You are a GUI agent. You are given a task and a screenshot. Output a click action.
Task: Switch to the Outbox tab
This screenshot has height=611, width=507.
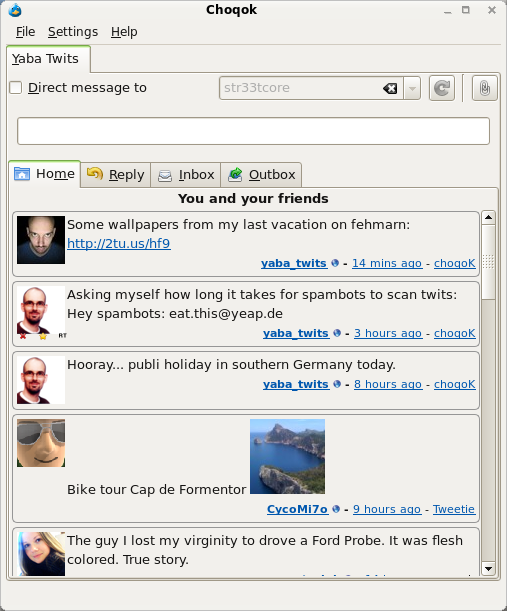point(261,175)
